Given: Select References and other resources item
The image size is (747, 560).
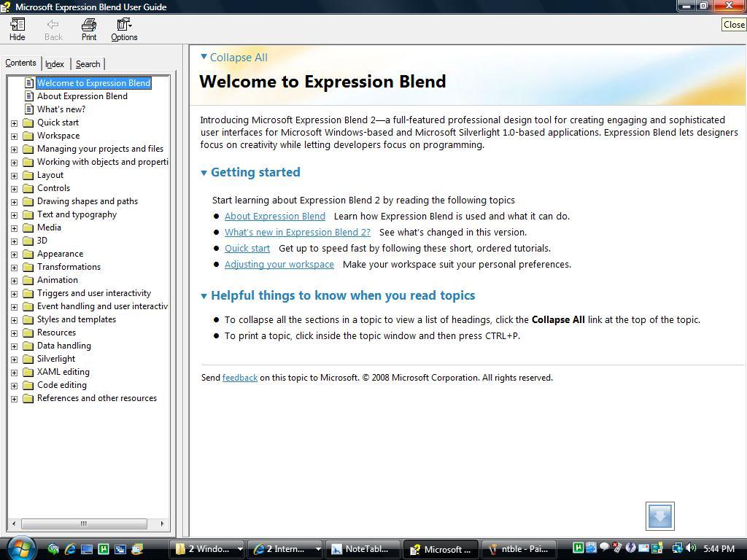Looking at the screenshot, I should click(97, 399).
